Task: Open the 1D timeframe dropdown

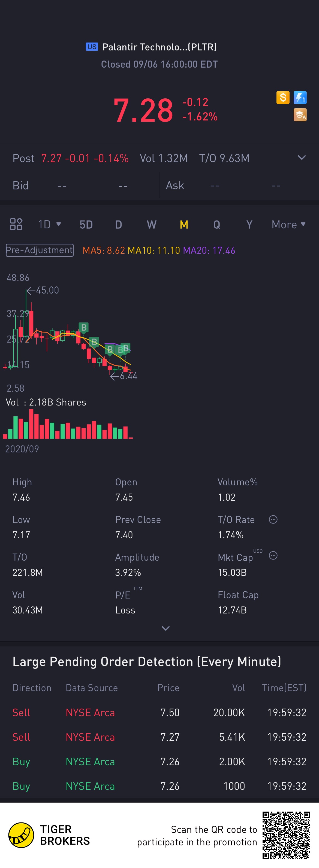Action: tap(49, 224)
